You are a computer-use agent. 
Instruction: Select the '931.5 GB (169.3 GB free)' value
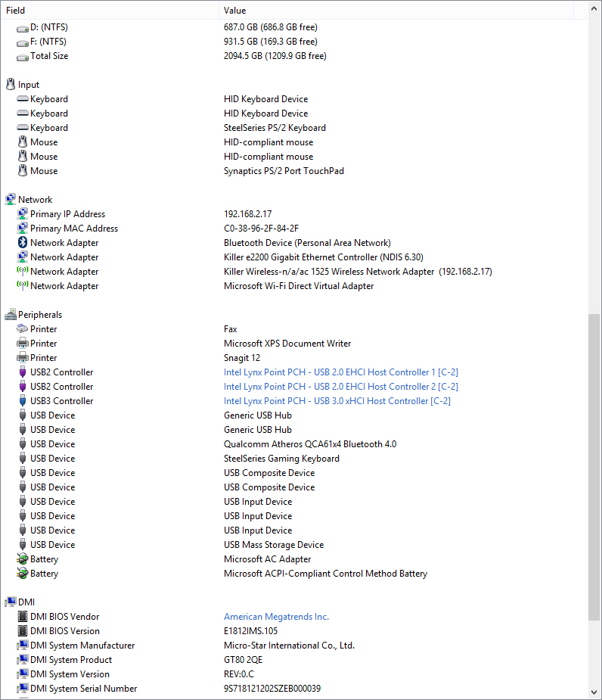point(271,42)
